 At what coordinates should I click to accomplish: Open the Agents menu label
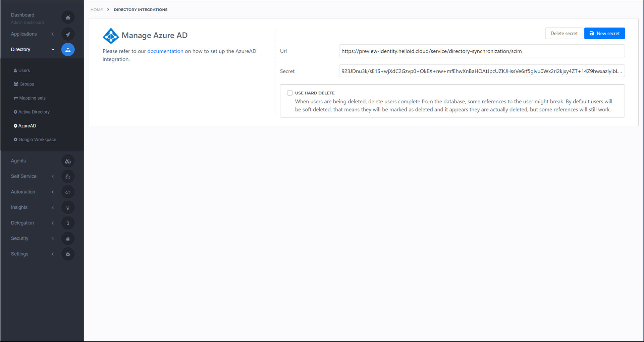click(x=18, y=161)
